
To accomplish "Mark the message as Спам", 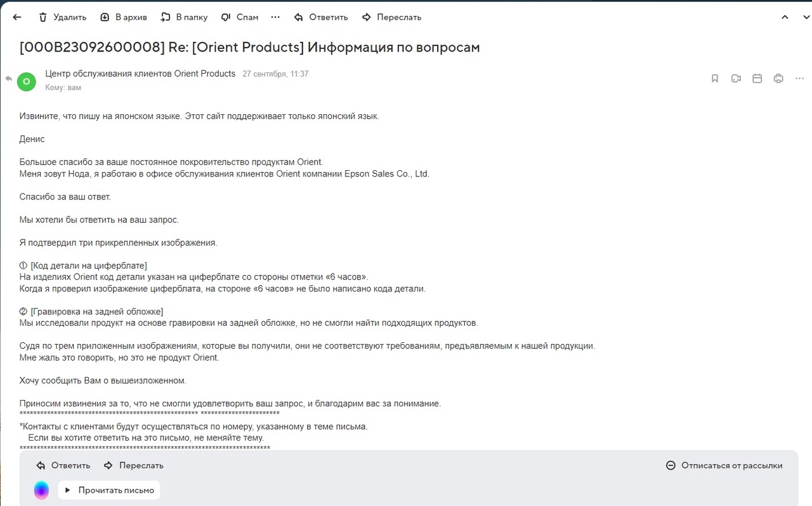I will [x=240, y=17].
